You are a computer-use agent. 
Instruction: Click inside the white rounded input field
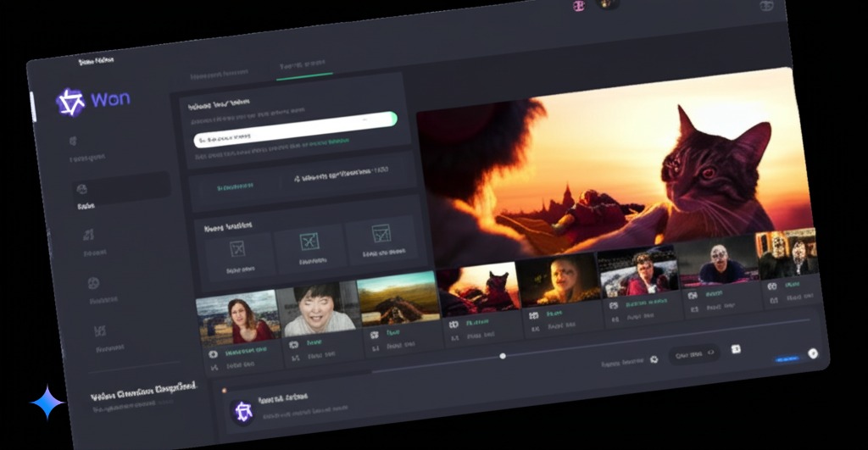(294, 129)
